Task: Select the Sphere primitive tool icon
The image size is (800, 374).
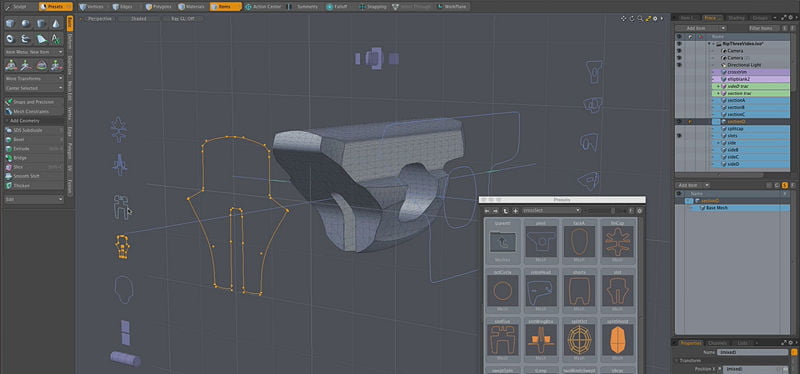Action: click(x=26, y=23)
